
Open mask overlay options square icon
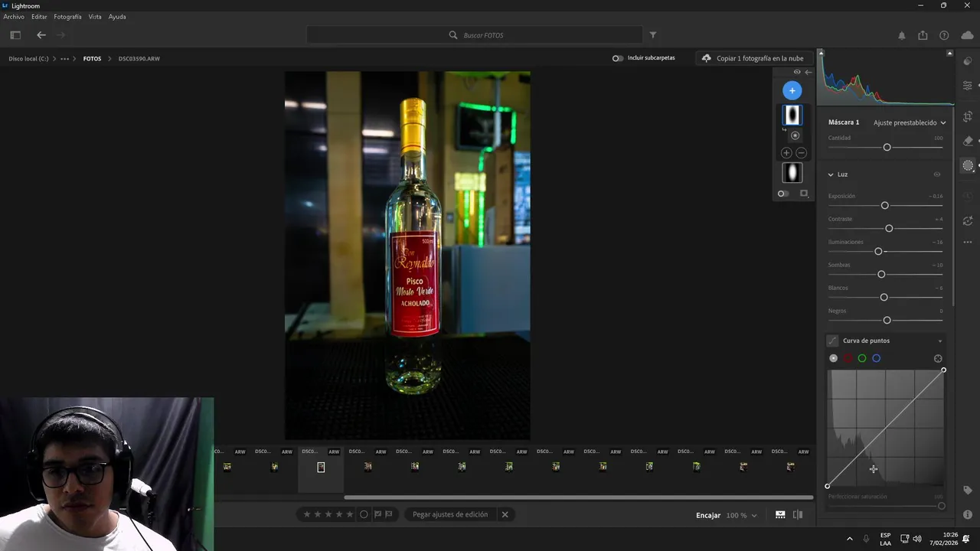(804, 194)
